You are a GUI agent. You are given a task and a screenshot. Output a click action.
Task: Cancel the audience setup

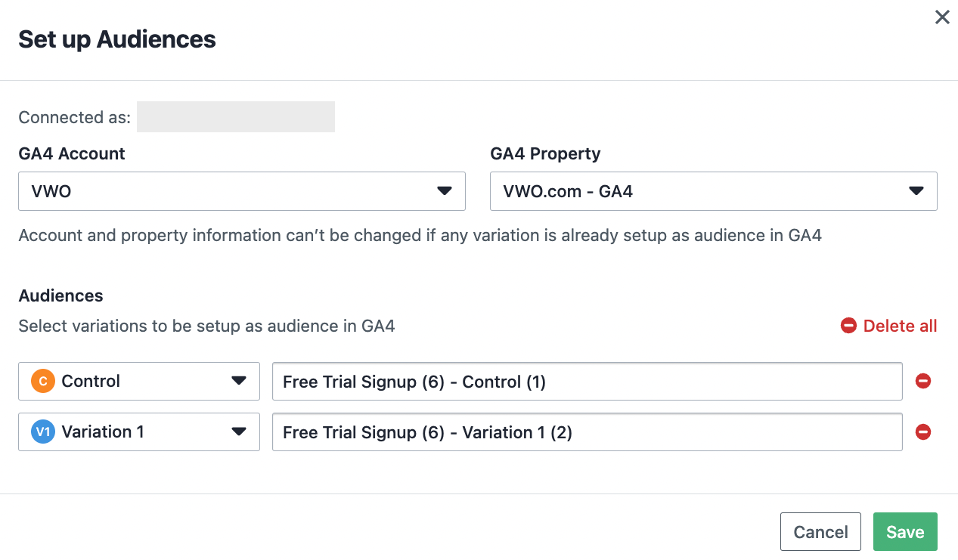820,532
